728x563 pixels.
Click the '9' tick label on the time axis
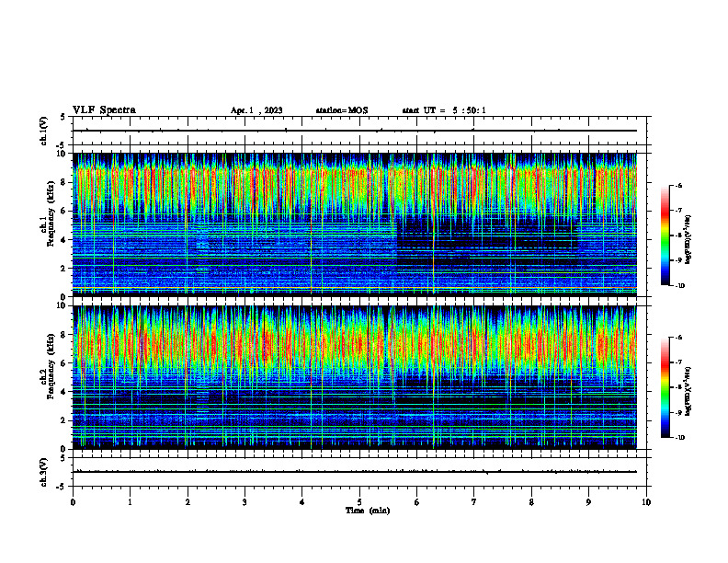coord(588,502)
